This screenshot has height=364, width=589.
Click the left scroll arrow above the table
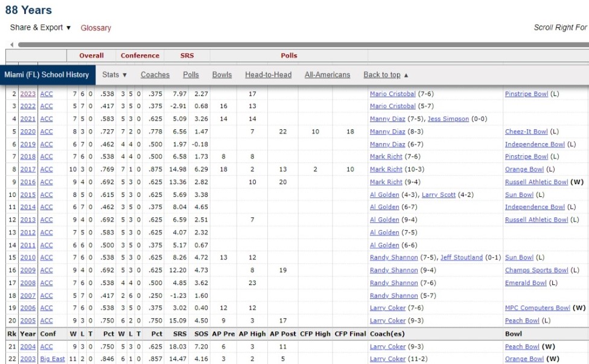tap(10, 45)
